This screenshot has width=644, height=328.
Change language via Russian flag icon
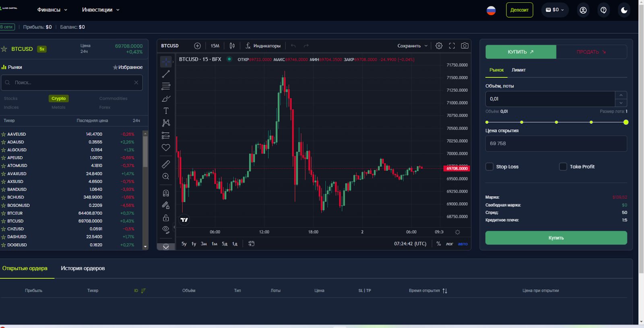(x=491, y=10)
